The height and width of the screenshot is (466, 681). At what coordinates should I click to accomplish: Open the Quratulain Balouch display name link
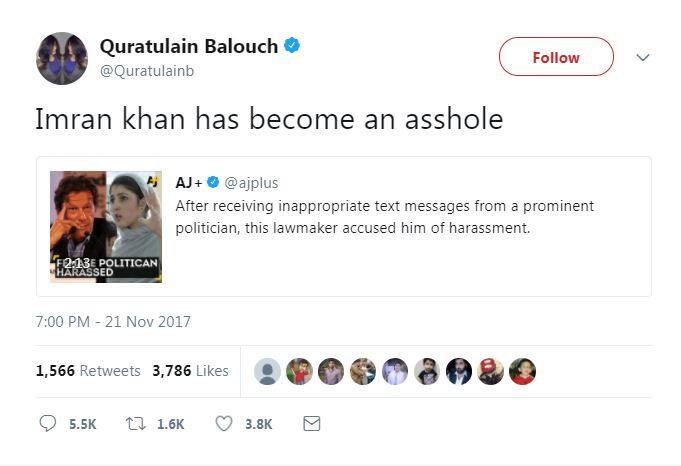189,46
